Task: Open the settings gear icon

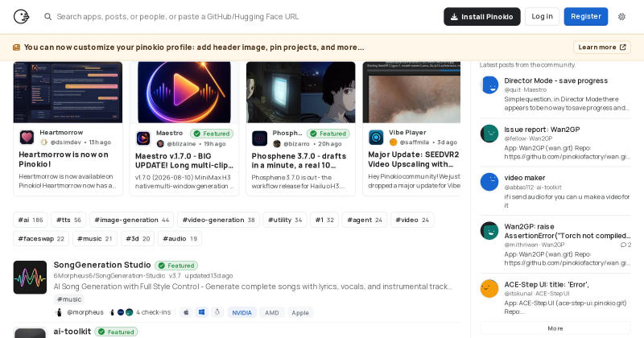Action: (621, 17)
